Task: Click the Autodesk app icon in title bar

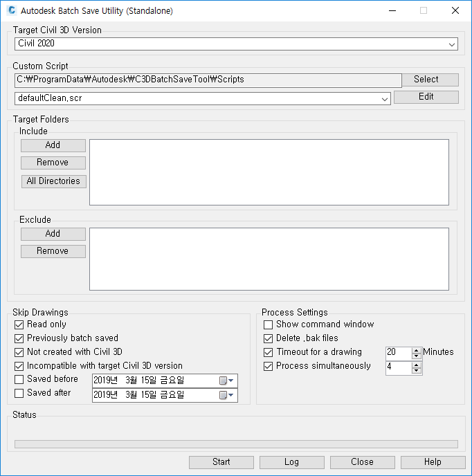Action: (12, 10)
